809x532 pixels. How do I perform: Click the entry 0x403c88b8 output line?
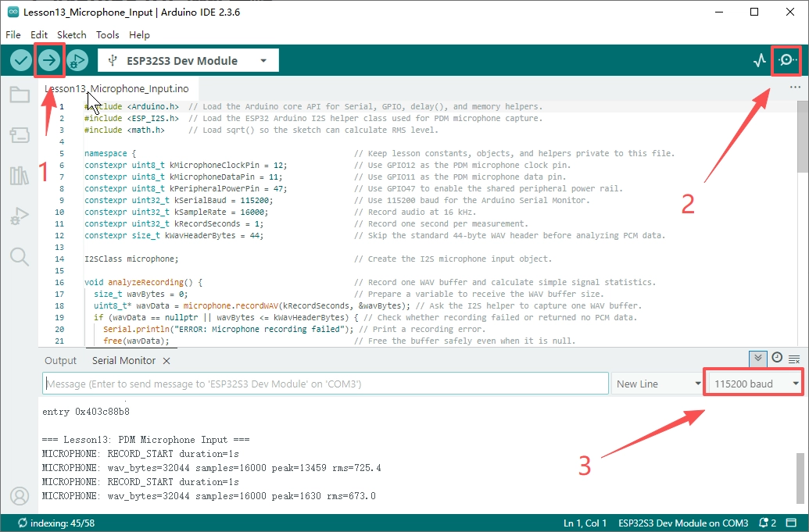click(x=86, y=412)
